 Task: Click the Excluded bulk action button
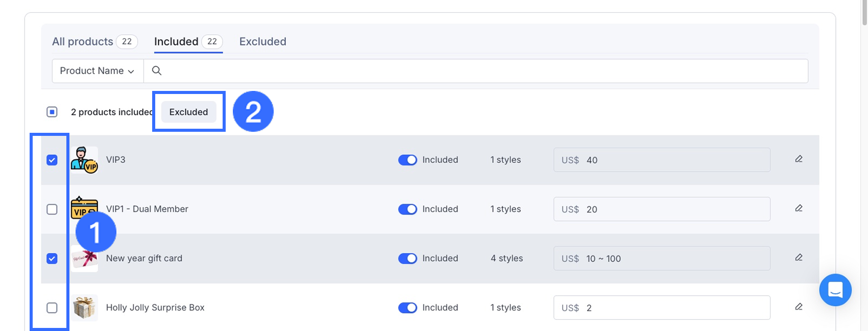tap(188, 112)
